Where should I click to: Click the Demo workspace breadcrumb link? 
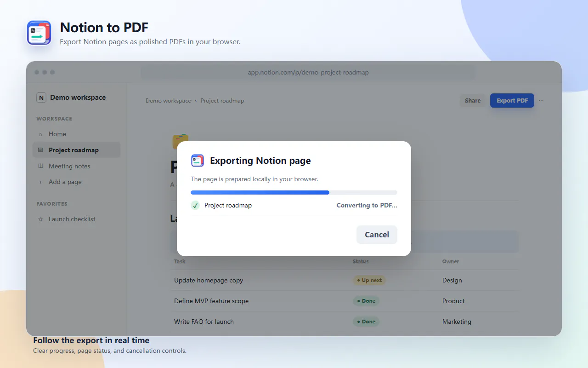[x=168, y=101]
